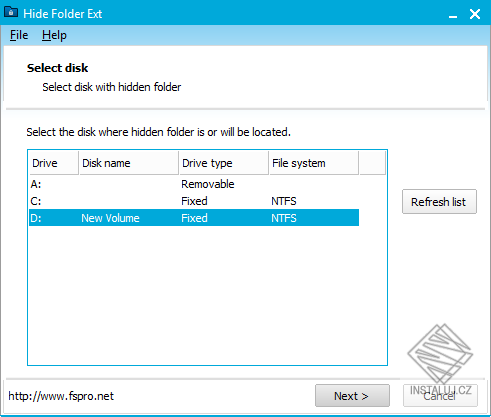Click the Hide Folder Ext title bar icon
Screen dimensions: 491x417
11,13
